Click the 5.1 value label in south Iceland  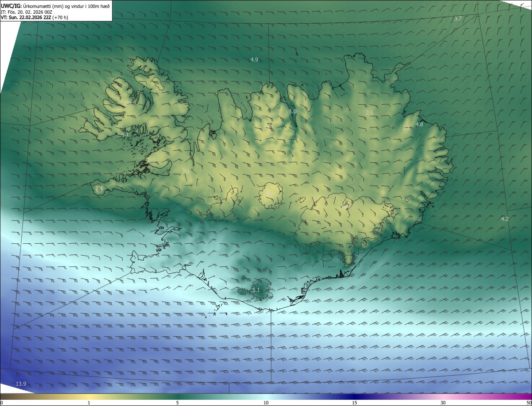tap(256, 290)
